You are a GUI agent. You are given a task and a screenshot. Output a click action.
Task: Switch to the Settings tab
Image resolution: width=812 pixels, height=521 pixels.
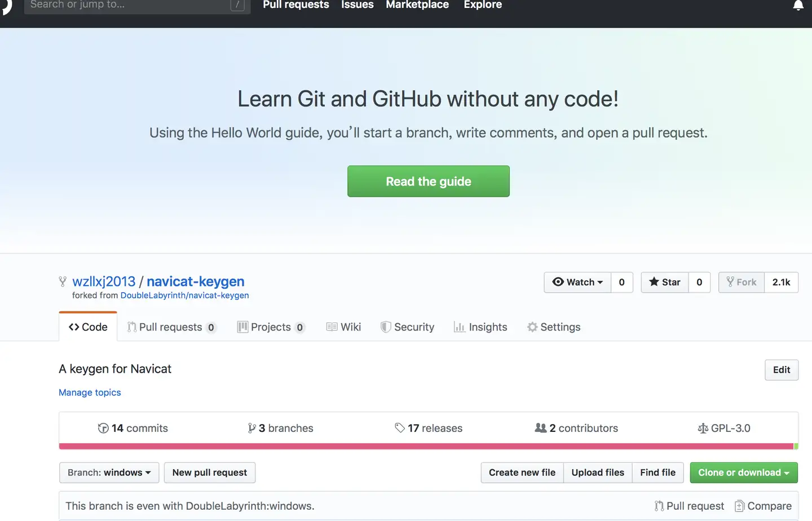tap(554, 327)
